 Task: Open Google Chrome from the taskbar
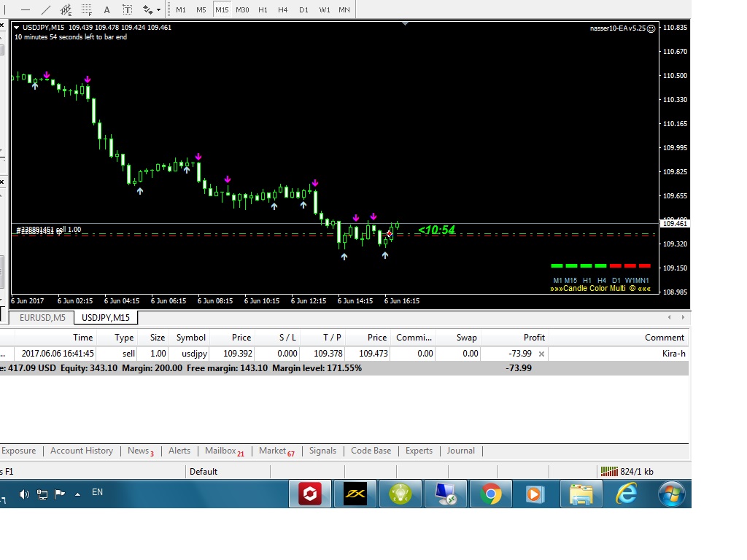coord(490,494)
